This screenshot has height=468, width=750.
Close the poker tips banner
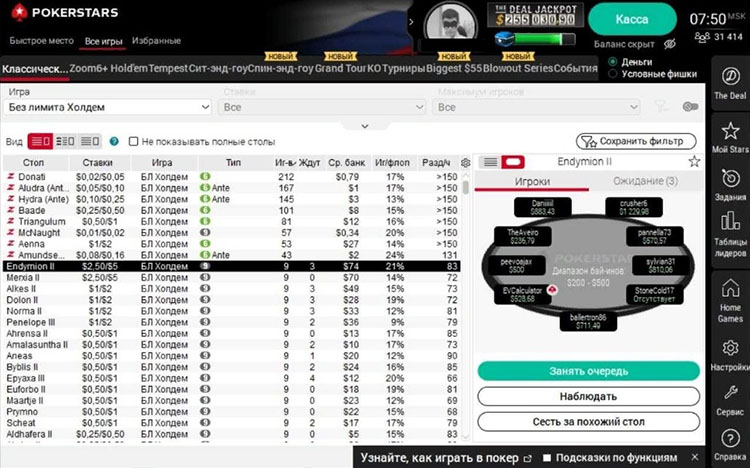click(695, 457)
